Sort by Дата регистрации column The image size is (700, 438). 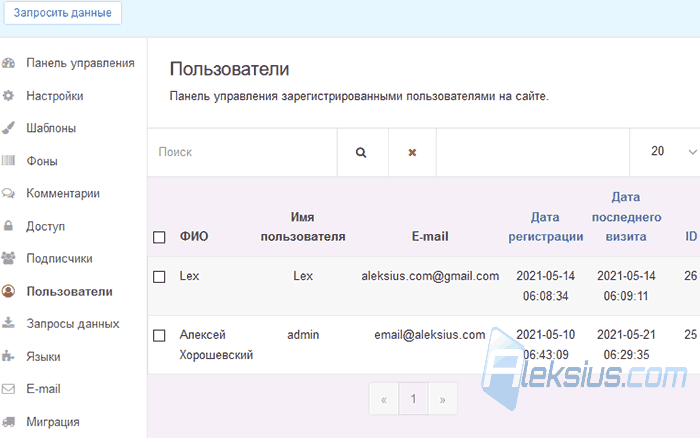pos(546,227)
